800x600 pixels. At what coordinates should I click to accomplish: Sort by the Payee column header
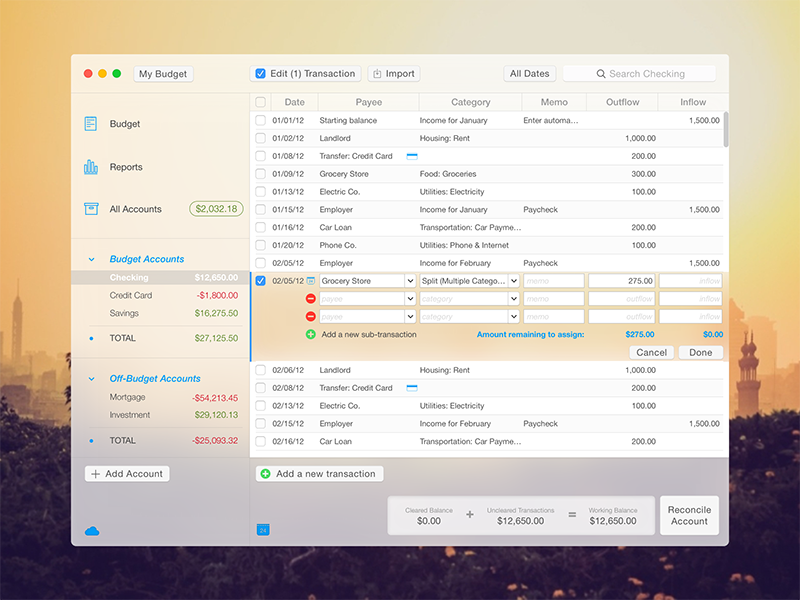coord(368,102)
